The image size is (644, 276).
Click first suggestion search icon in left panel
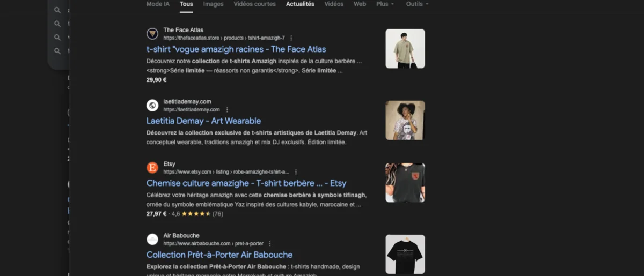click(57, 10)
